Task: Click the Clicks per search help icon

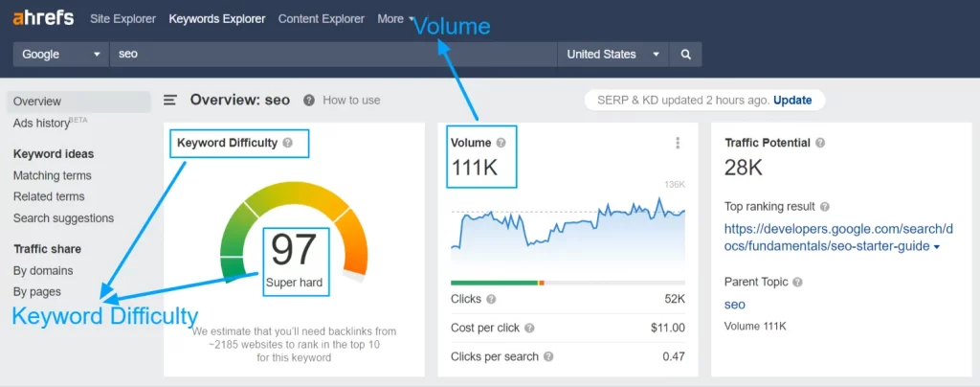Action: tap(548, 357)
